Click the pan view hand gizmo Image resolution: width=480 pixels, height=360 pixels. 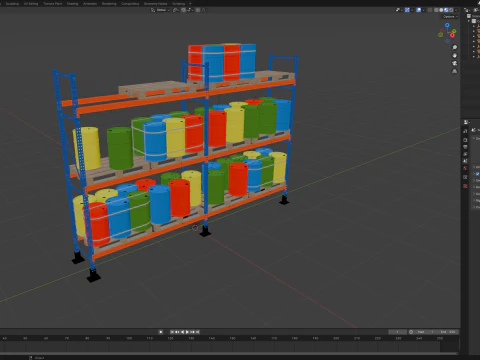[455, 56]
